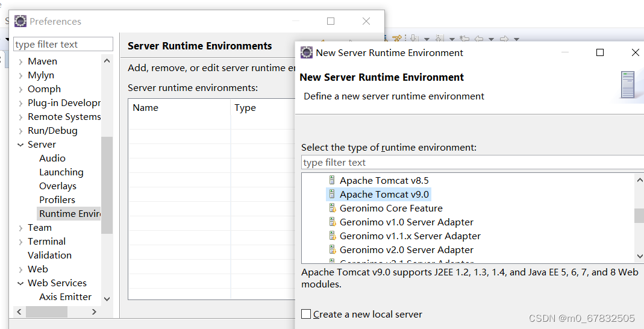Image resolution: width=644 pixels, height=329 pixels.
Task: Click runtime list scroll up arrow
Action: click(640, 180)
